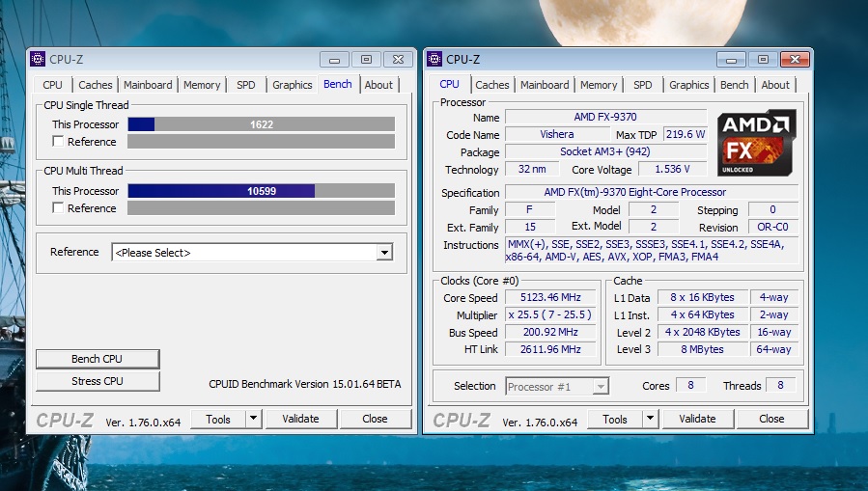Click Level 3 cache value '8 MBytes'

[x=702, y=349]
